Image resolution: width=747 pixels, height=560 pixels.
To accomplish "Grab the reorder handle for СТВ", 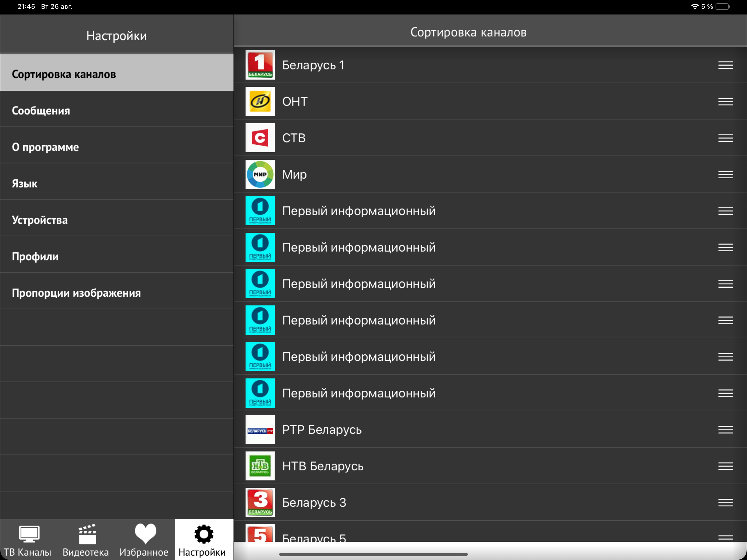I will coord(725,138).
